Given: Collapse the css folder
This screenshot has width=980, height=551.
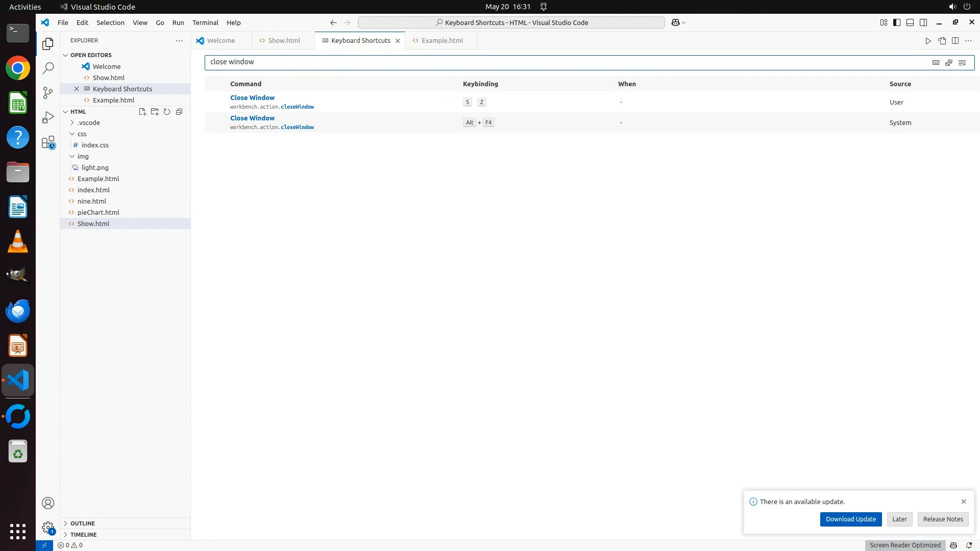Looking at the screenshot, I should (82, 134).
